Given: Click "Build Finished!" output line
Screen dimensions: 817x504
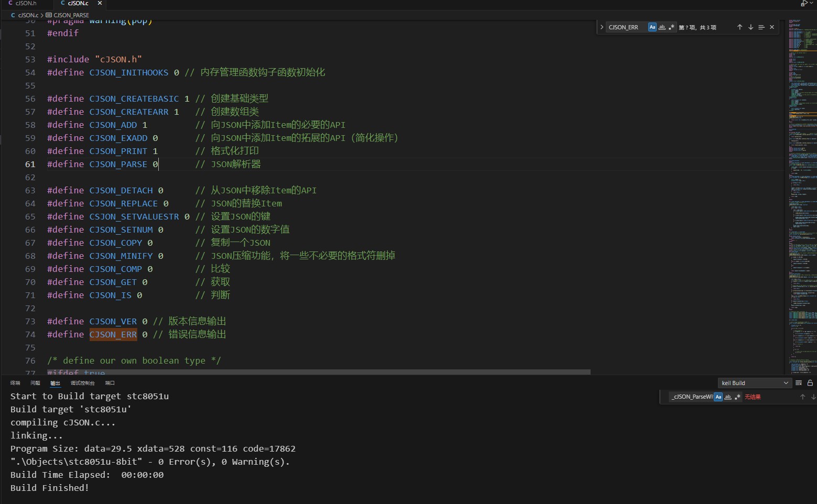Looking at the screenshot, I should pyautogui.click(x=50, y=488).
